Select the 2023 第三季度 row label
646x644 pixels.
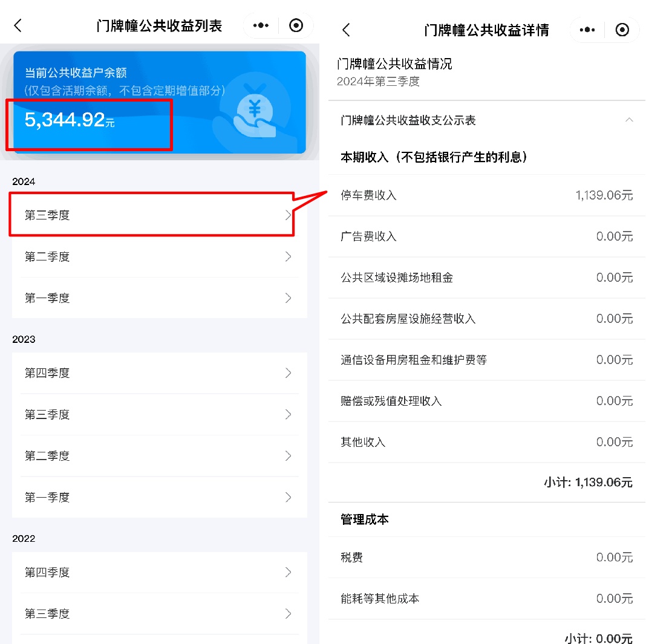pos(47,414)
